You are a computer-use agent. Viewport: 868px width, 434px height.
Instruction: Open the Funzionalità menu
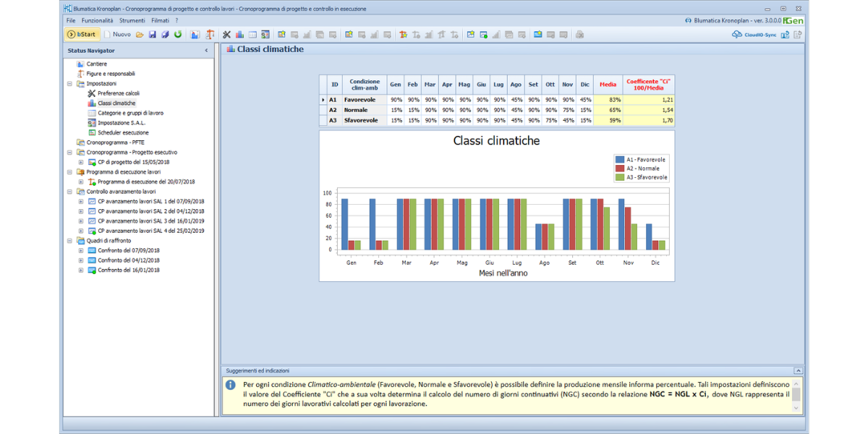98,20
